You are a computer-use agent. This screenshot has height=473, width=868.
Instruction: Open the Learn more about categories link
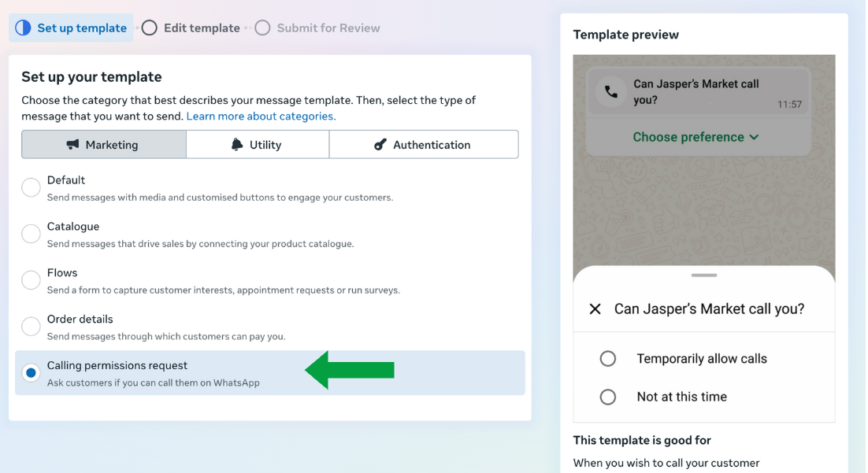[x=261, y=116]
